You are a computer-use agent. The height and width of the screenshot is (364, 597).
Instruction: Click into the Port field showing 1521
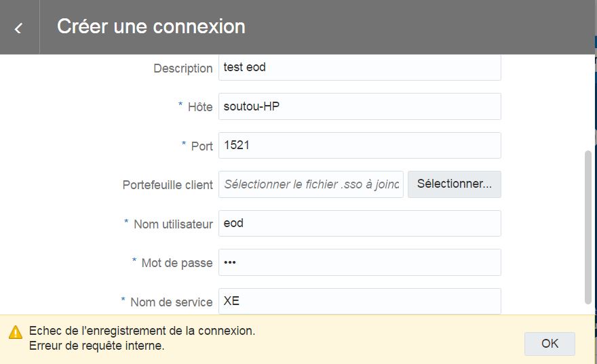point(360,146)
